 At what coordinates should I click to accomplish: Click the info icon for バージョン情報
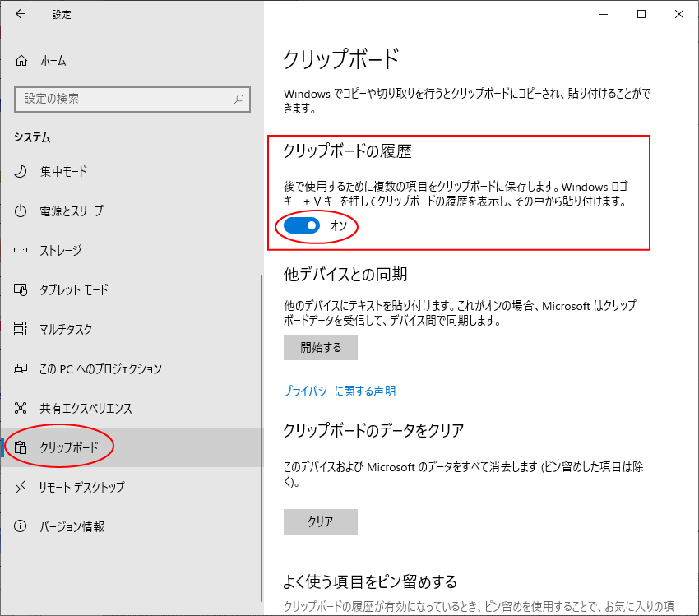point(21,526)
